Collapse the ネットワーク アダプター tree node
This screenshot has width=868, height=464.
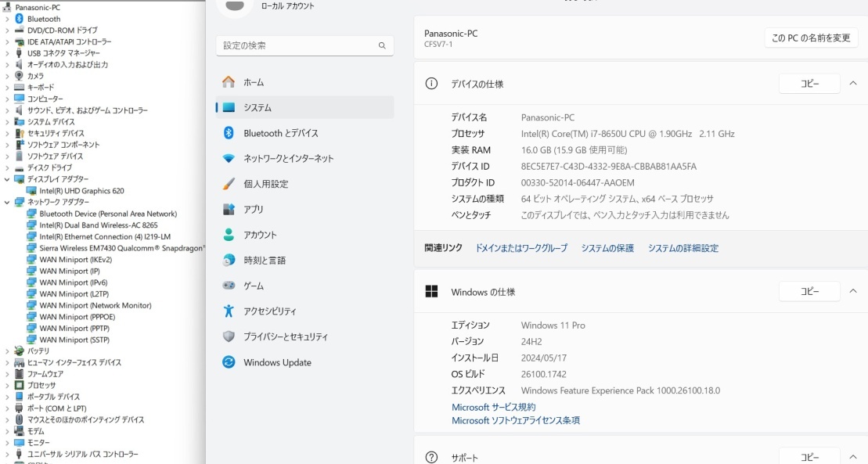(x=6, y=202)
